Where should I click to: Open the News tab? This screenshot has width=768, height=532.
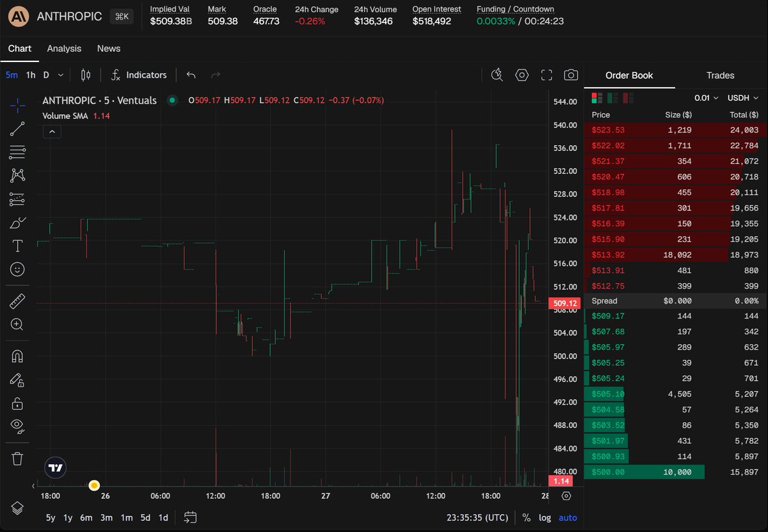109,49
